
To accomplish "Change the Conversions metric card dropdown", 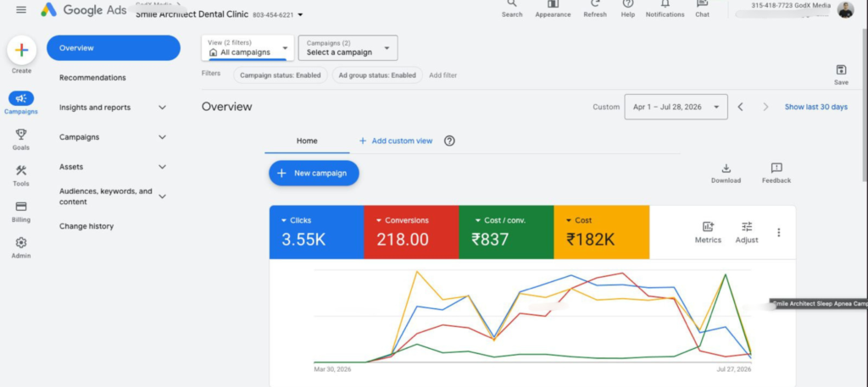I will pos(403,220).
